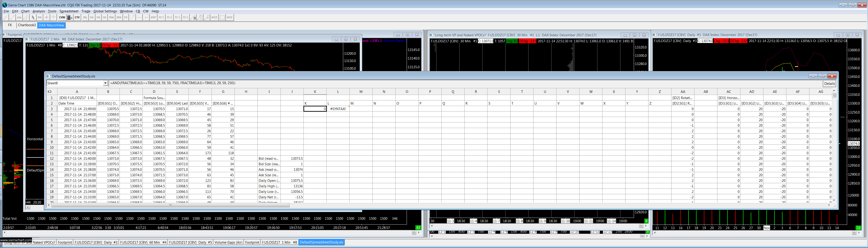
Task: Click cell showing 2017-11-14 21:41:00
Action: (77, 153)
